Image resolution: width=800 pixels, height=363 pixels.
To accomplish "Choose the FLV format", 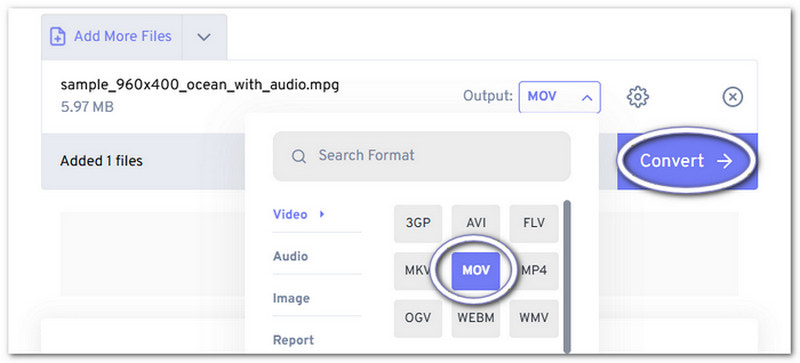I will tap(534, 224).
